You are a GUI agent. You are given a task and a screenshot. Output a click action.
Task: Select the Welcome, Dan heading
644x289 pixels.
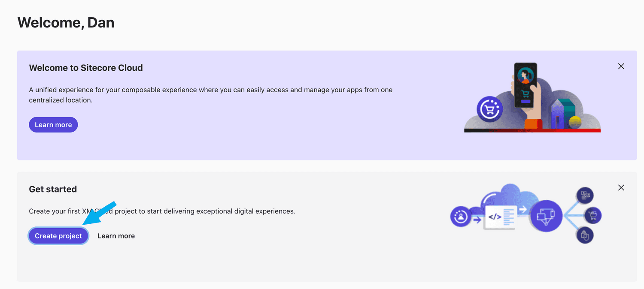click(x=66, y=22)
